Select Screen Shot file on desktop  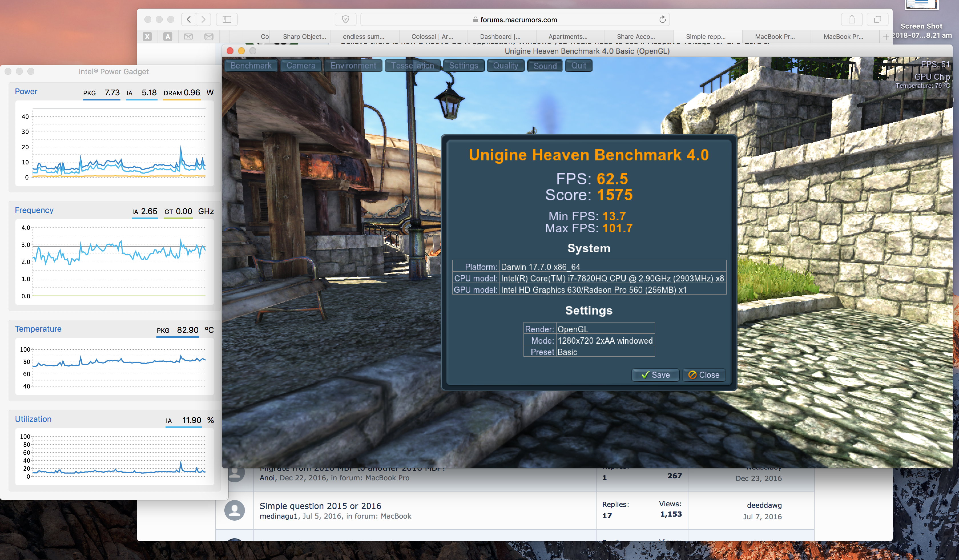click(921, 20)
